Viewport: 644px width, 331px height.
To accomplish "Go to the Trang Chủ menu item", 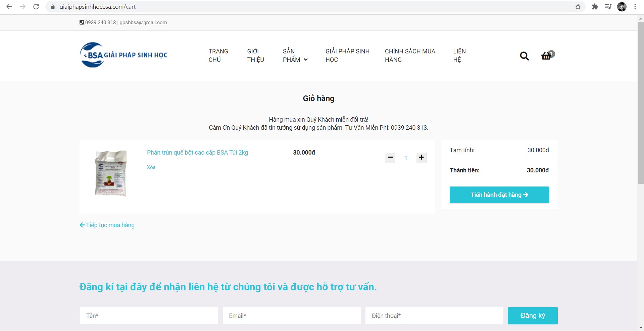I will click(218, 55).
